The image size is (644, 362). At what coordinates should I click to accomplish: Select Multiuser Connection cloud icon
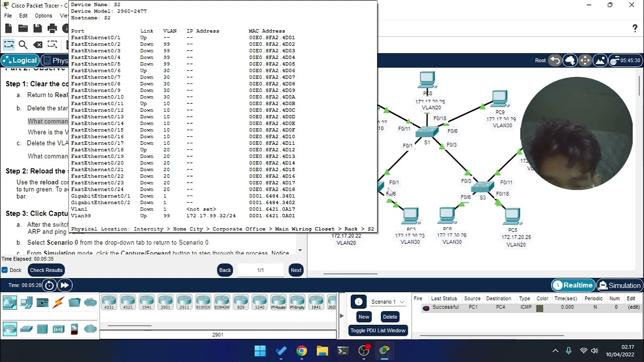(x=91, y=302)
